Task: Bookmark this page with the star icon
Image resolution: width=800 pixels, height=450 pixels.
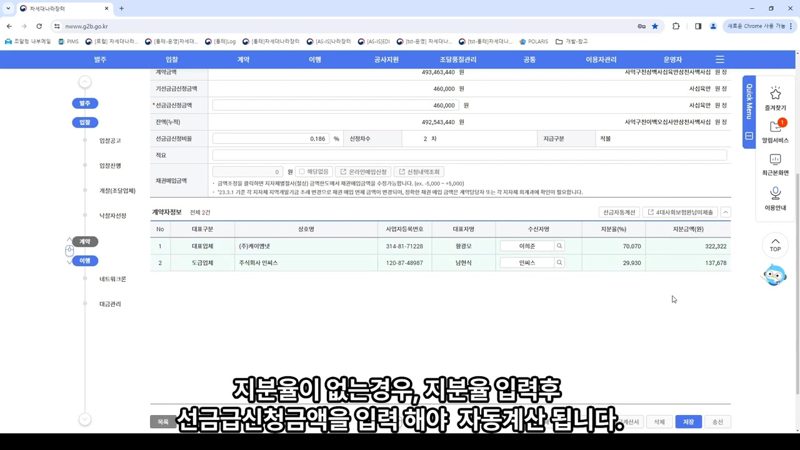Action: (655, 26)
